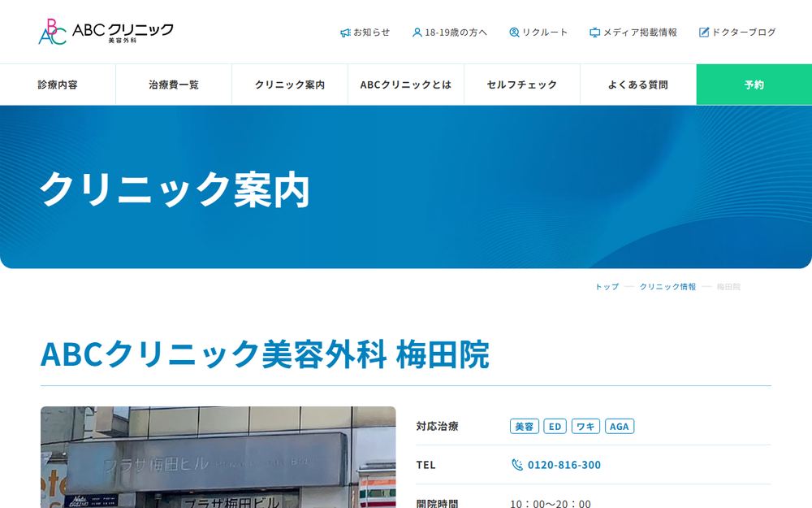Viewport: 812px width, 508px height.
Task: Select クリニック案内 in the navigation bar
Action: click(x=290, y=85)
